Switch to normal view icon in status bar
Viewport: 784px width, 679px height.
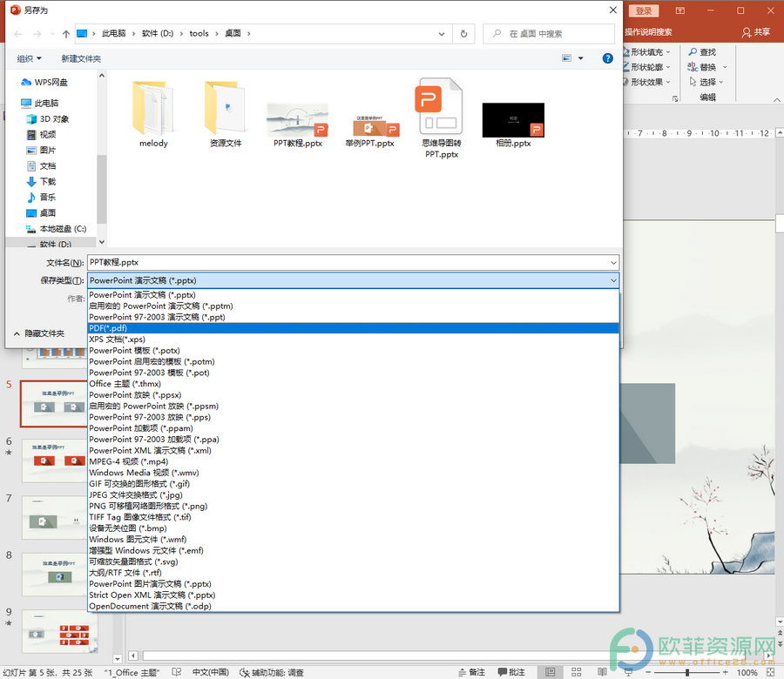550,673
